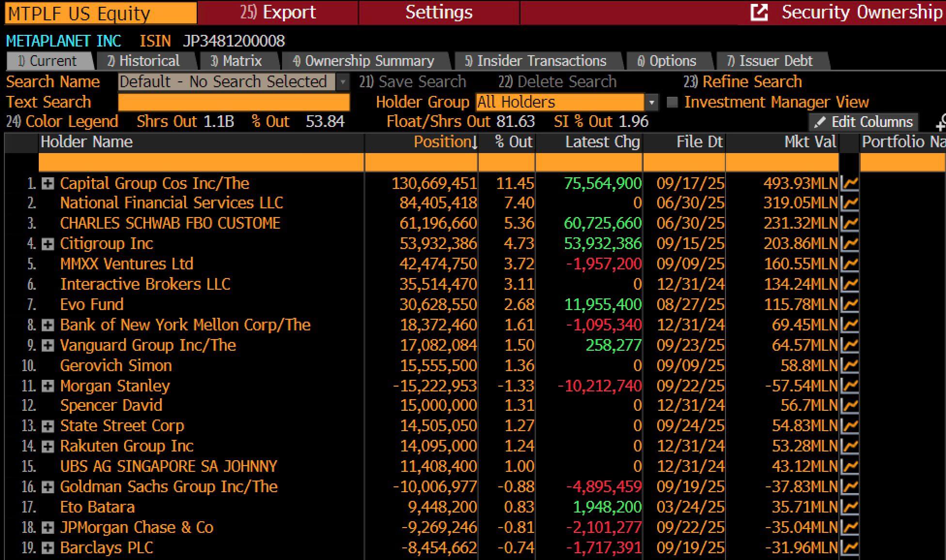Click the graph icon beside Evo Fund
This screenshot has width=946, height=560.
[851, 304]
